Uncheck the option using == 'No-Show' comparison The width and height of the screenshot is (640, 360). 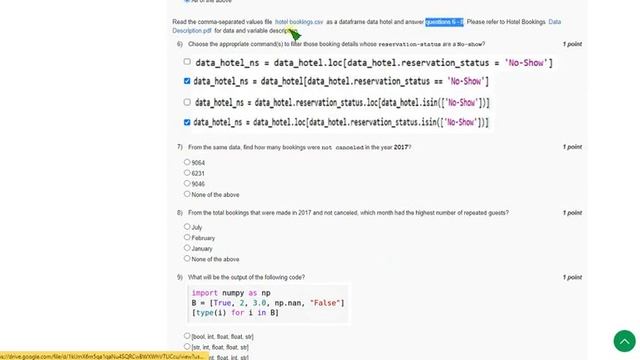(x=187, y=81)
